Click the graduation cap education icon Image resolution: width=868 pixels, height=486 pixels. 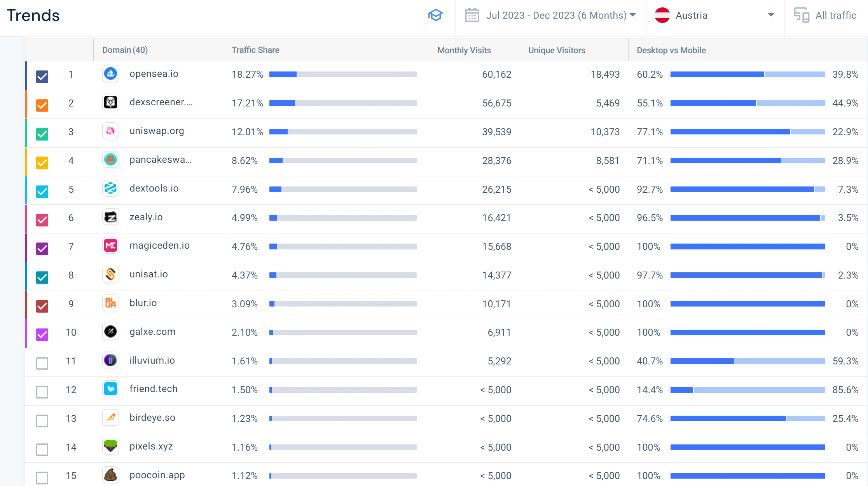point(435,16)
